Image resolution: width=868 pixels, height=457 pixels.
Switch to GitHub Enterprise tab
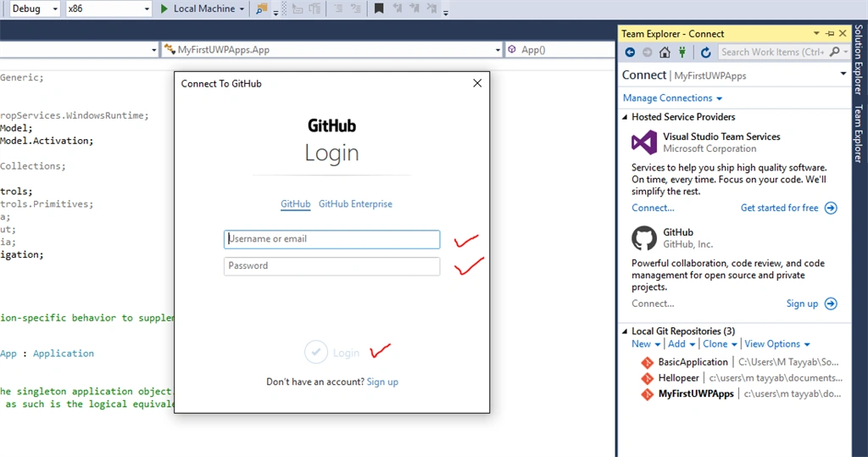[355, 203]
